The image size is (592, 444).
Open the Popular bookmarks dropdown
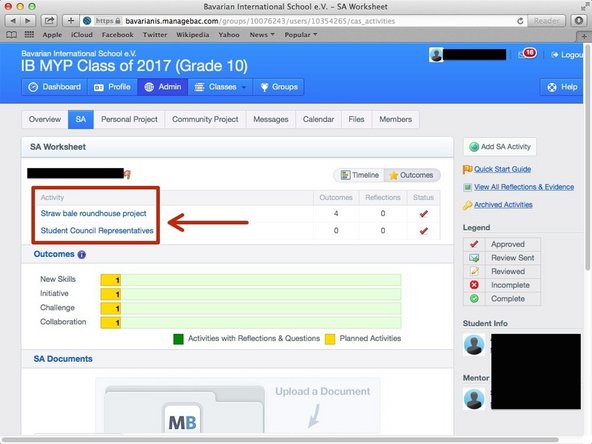(x=301, y=35)
